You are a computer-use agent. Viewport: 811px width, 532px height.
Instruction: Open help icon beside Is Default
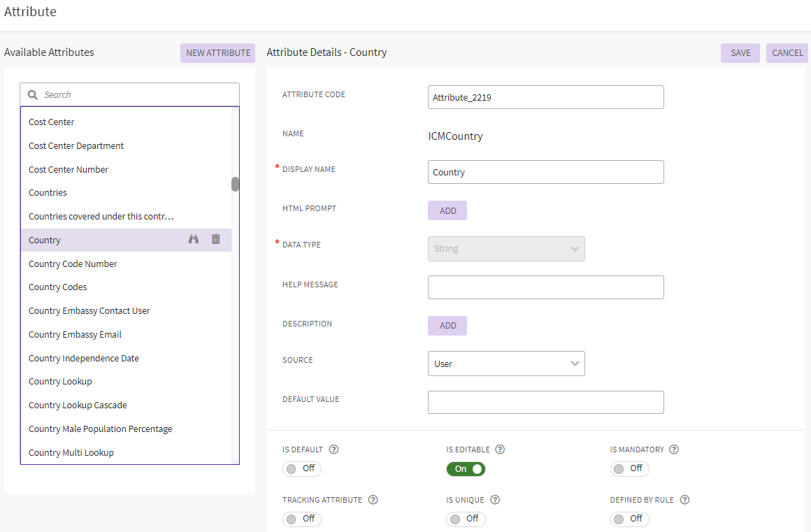click(333, 450)
